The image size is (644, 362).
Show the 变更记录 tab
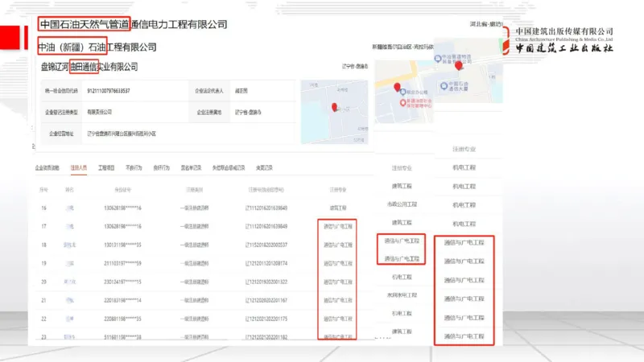[x=264, y=168]
